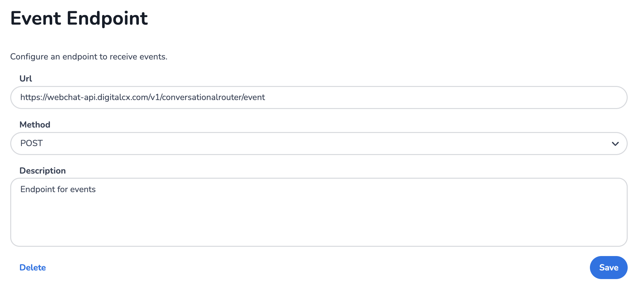
Task: Click the word "Event" in the title
Action: 36,19
